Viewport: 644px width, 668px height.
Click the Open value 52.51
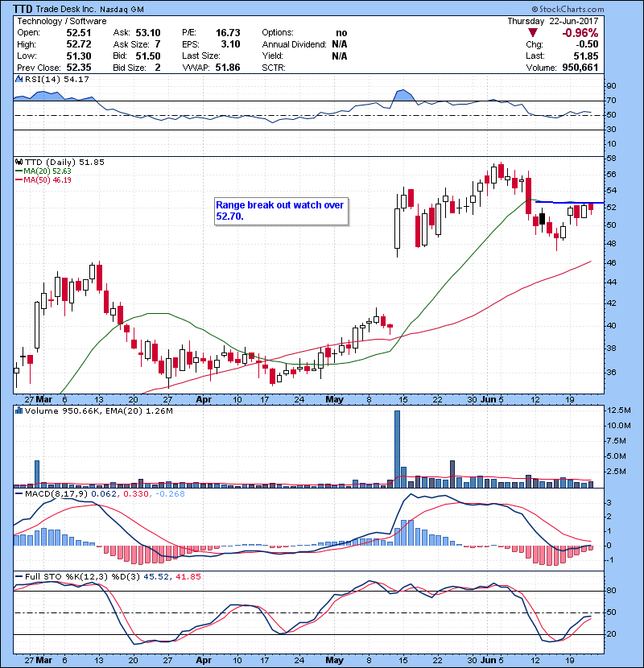coord(78,33)
